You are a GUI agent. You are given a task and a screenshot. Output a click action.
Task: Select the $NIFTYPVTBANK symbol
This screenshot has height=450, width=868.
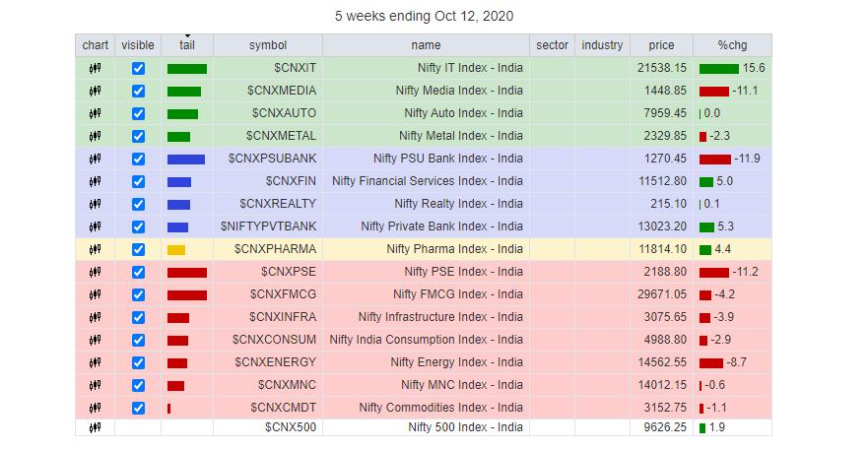coord(269,226)
